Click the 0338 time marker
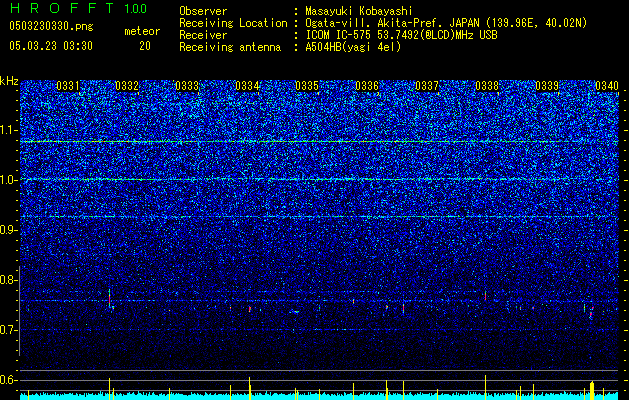 (487, 86)
